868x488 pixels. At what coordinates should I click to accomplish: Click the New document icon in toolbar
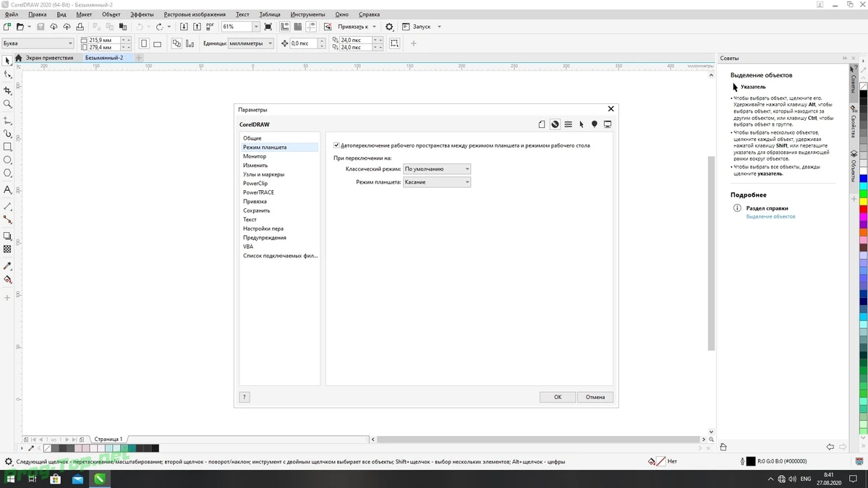[7, 27]
